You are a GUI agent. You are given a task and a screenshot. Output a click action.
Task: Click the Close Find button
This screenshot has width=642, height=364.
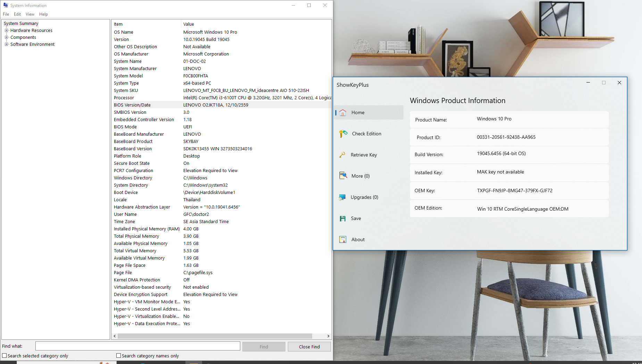point(309,347)
